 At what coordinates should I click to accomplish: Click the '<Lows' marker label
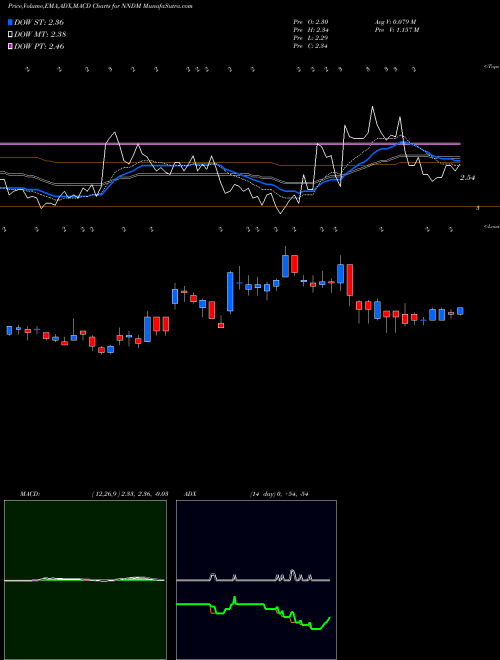[x=492, y=226]
